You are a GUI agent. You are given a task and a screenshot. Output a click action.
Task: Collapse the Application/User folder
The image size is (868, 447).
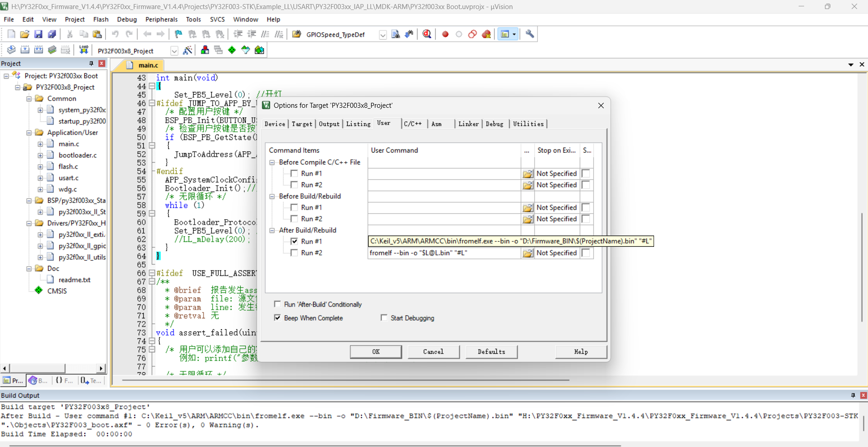tap(29, 132)
